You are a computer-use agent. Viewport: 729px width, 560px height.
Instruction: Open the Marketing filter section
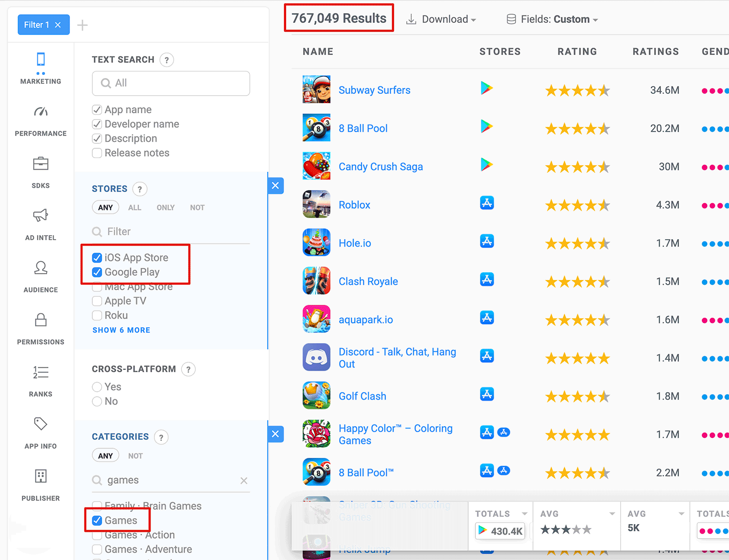point(41,68)
